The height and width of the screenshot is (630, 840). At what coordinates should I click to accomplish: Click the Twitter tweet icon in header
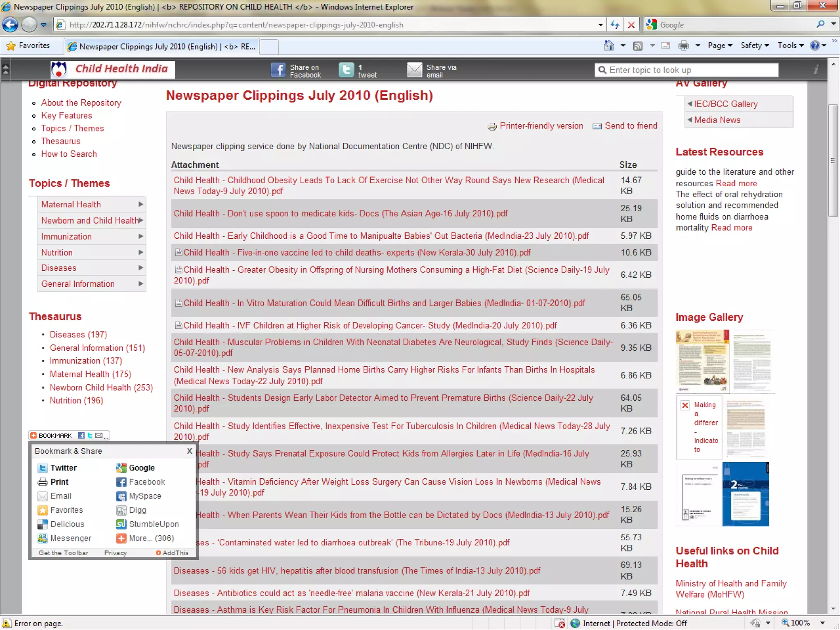point(346,70)
